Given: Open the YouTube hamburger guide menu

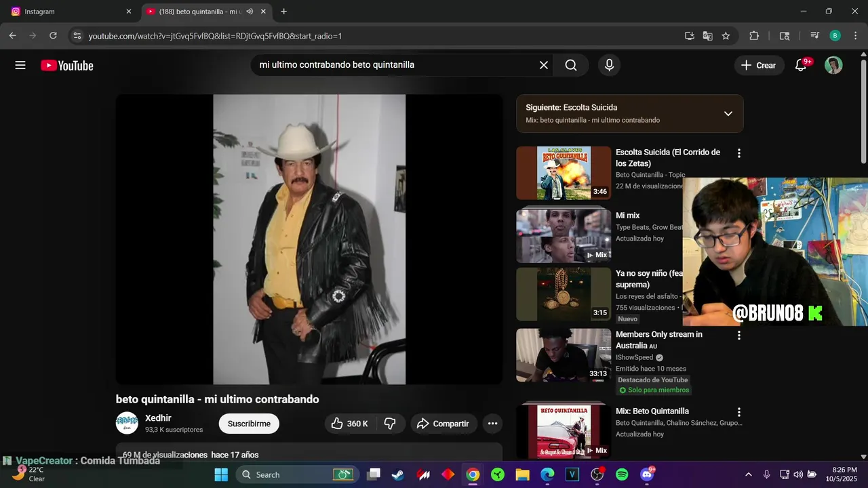Looking at the screenshot, I should coord(20,65).
